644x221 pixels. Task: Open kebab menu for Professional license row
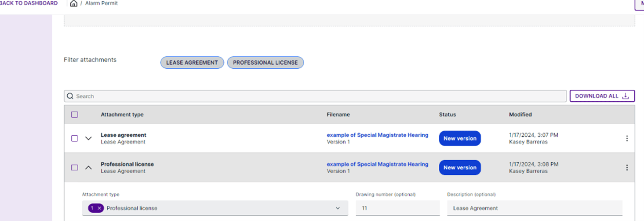coord(627,167)
